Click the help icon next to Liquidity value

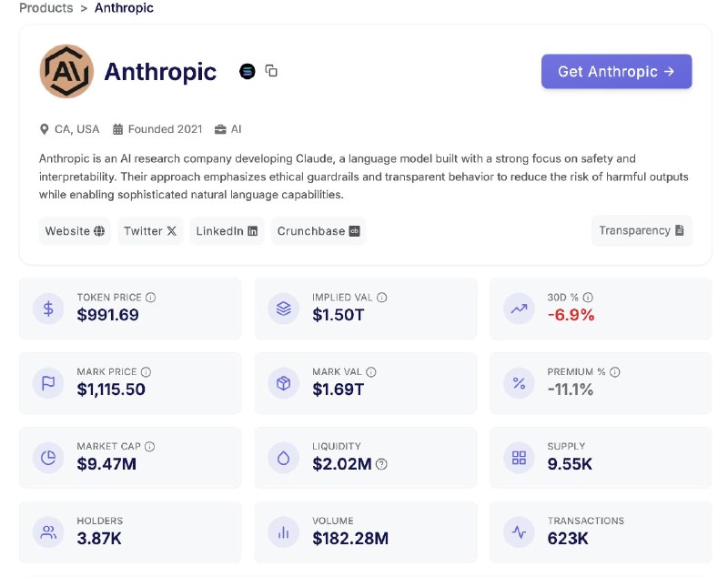(x=381, y=464)
